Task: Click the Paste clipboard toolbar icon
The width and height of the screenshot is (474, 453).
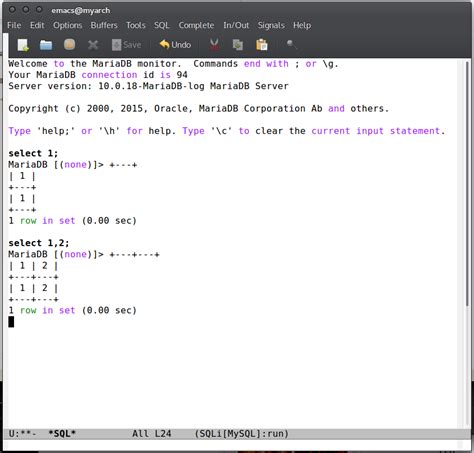Action: pos(262,45)
